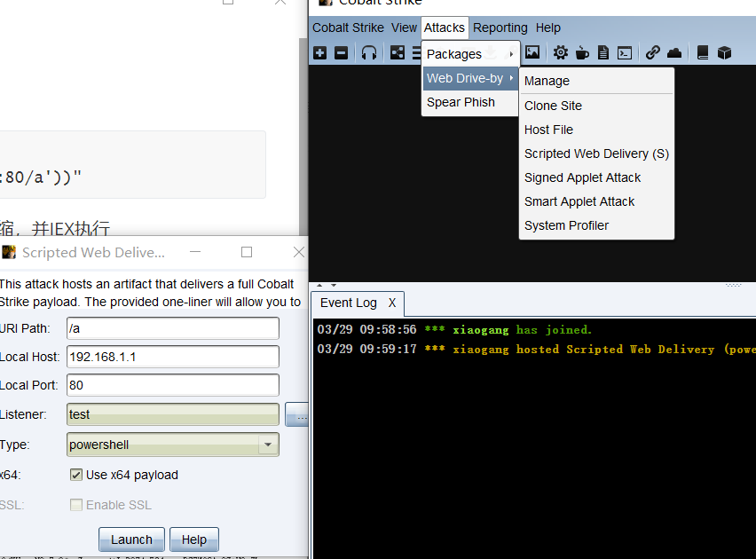Click the cloud icon to manage web server
756x559 pixels.
pyautogui.click(x=674, y=52)
